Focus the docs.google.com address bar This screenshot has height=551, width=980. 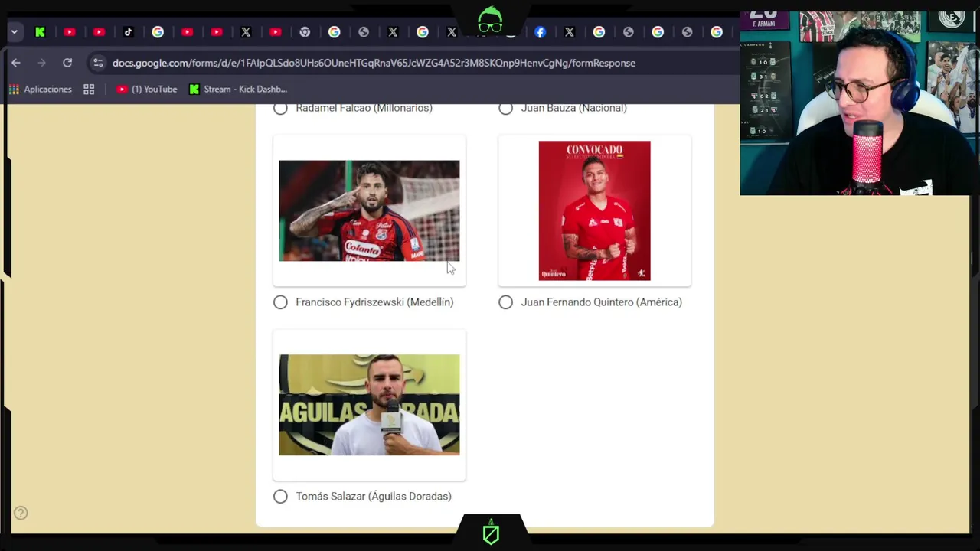[x=374, y=63]
